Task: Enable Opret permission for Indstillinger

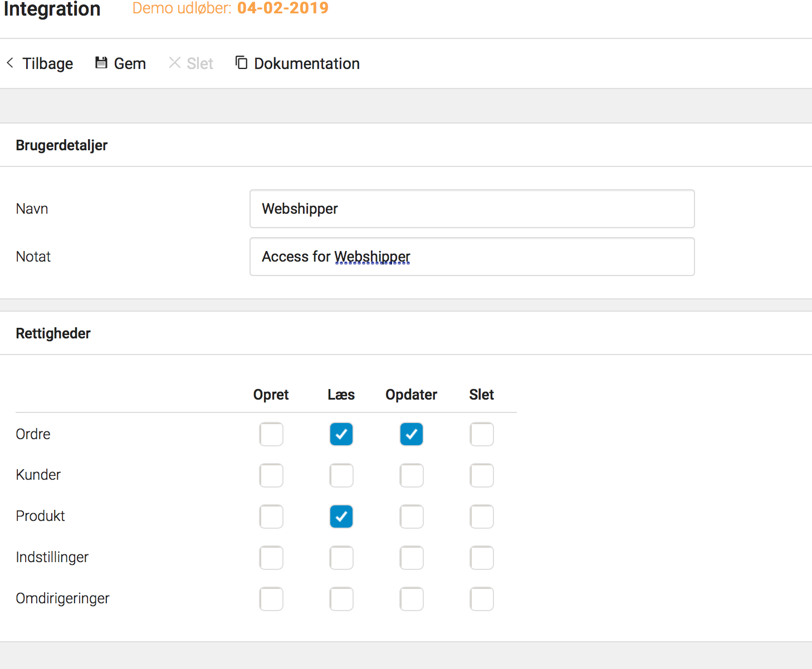Action: tap(271, 558)
